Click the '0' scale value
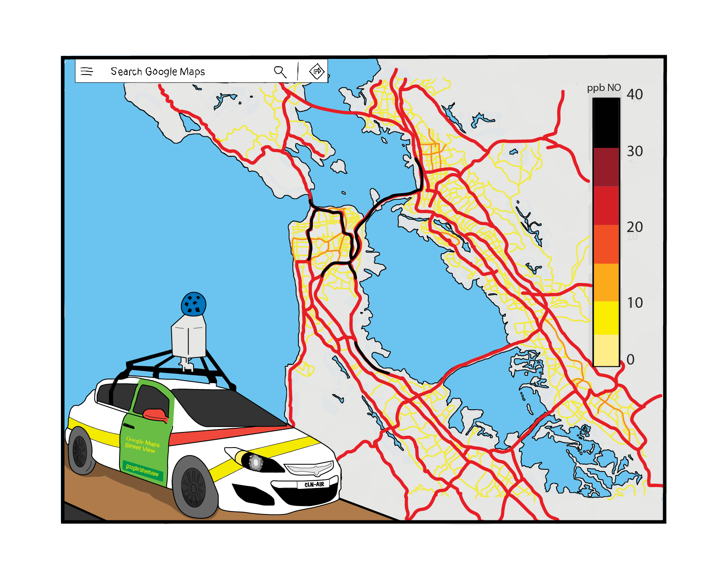The height and width of the screenshot is (581, 728). tap(630, 360)
